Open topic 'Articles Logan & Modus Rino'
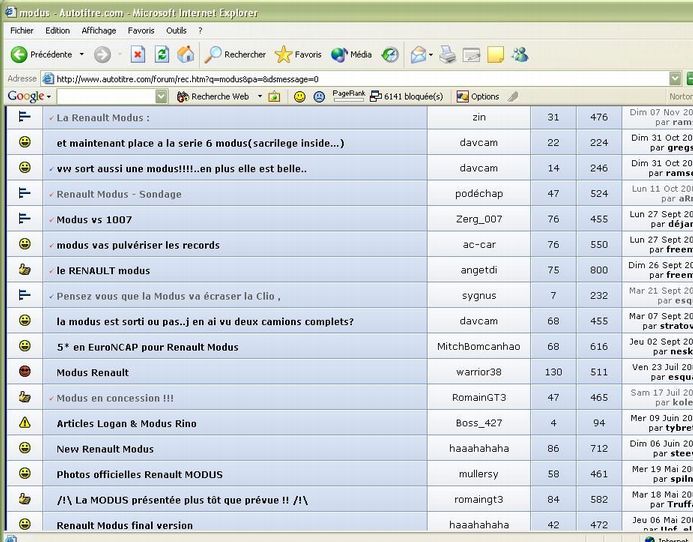This screenshot has width=693, height=542. tap(126, 424)
